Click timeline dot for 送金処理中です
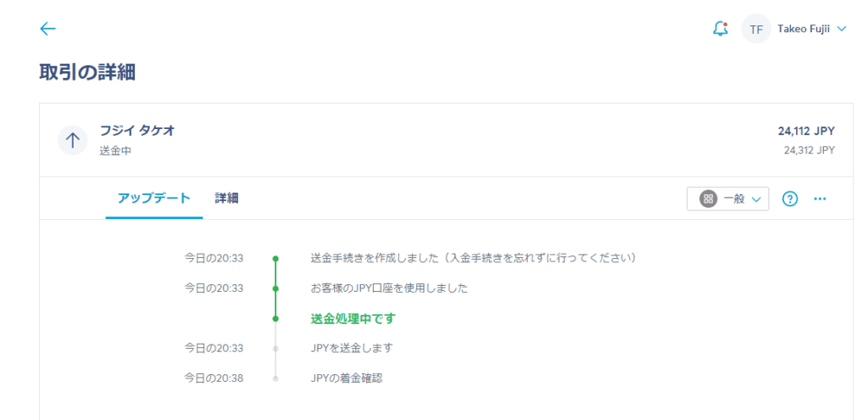Viewport: 868px width, 420px height. (x=275, y=318)
